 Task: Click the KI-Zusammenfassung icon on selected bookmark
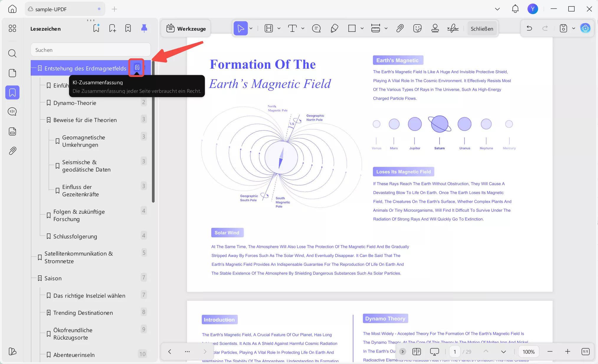(137, 67)
